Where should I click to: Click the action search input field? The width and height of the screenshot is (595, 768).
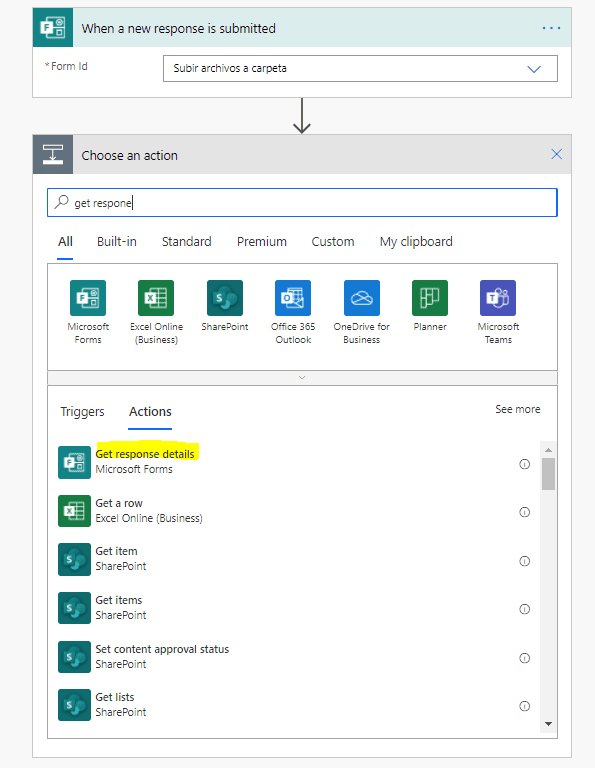(x=302, y=202)
